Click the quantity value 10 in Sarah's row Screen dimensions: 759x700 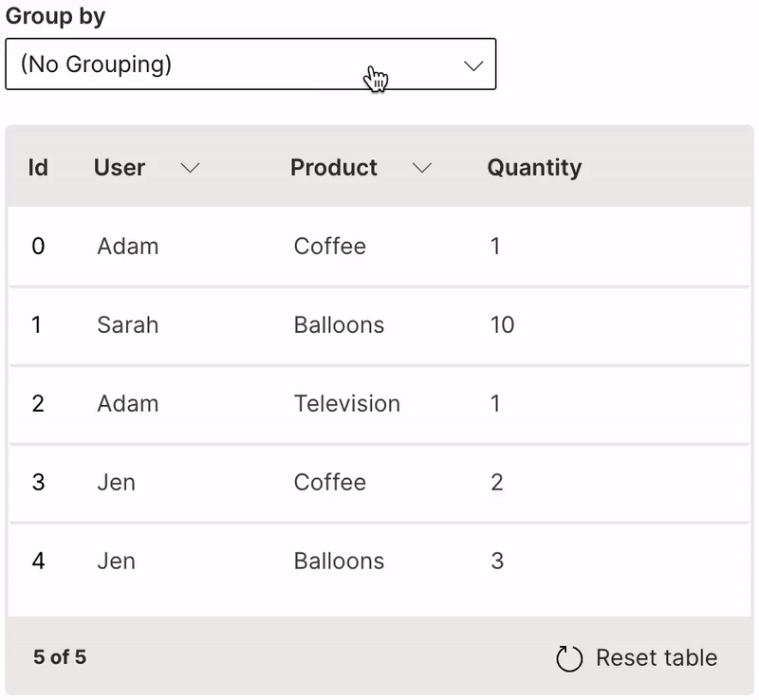click(x=502, y=324)
